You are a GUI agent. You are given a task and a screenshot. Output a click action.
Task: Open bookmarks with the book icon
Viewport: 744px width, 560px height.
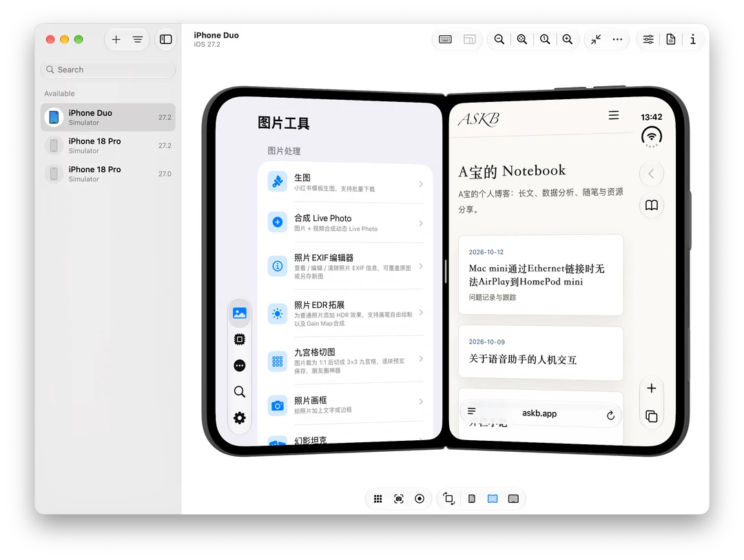652,205
